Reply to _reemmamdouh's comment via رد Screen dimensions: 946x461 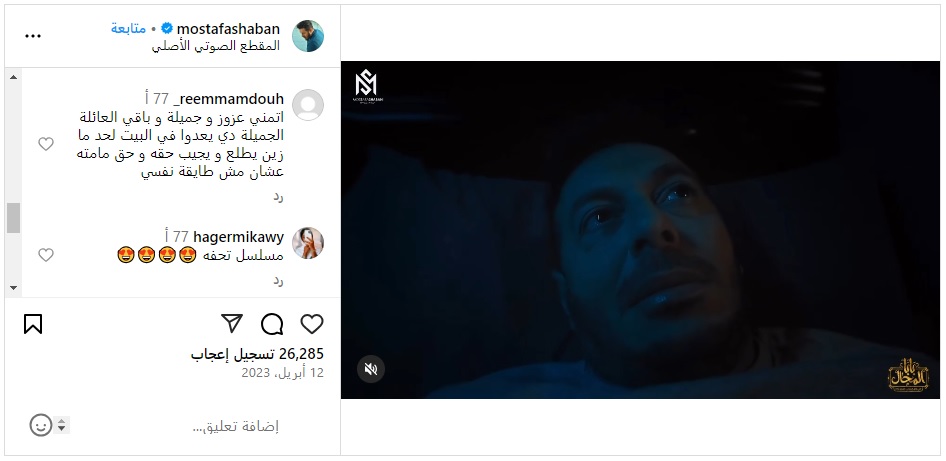click(x=278, y=197)
